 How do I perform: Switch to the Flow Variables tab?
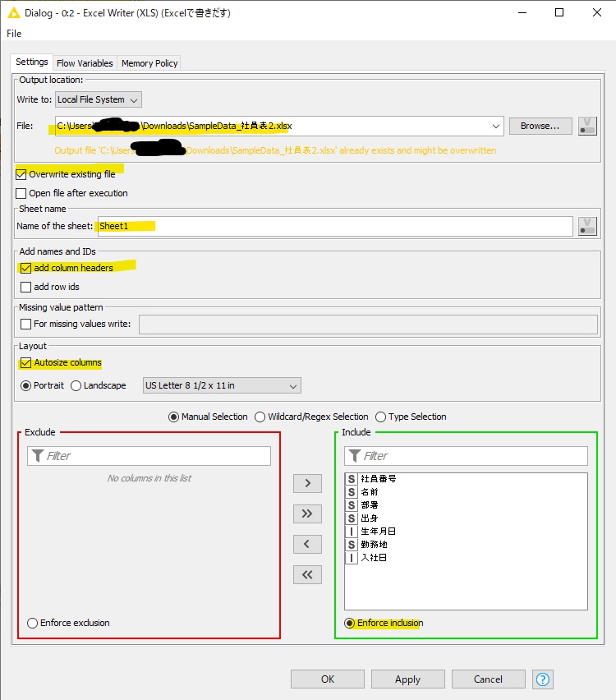coord(85,63)
